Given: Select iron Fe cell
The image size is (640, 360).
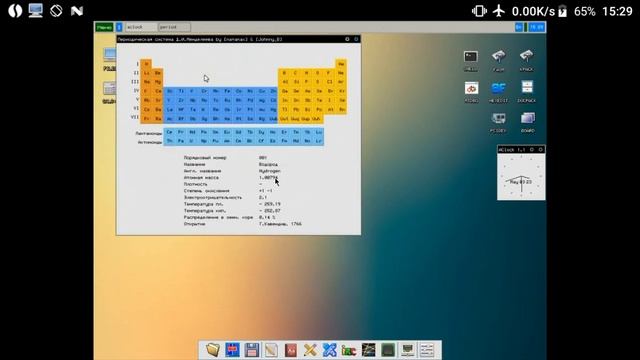Looking at the screenshot, I should tap(227, 91).
